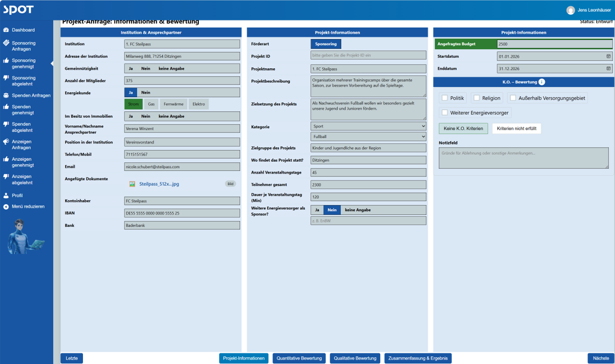
Task: Check the Außerhalb Versorgungsgebiet checkbox
Action: click(x=513, y=98)
